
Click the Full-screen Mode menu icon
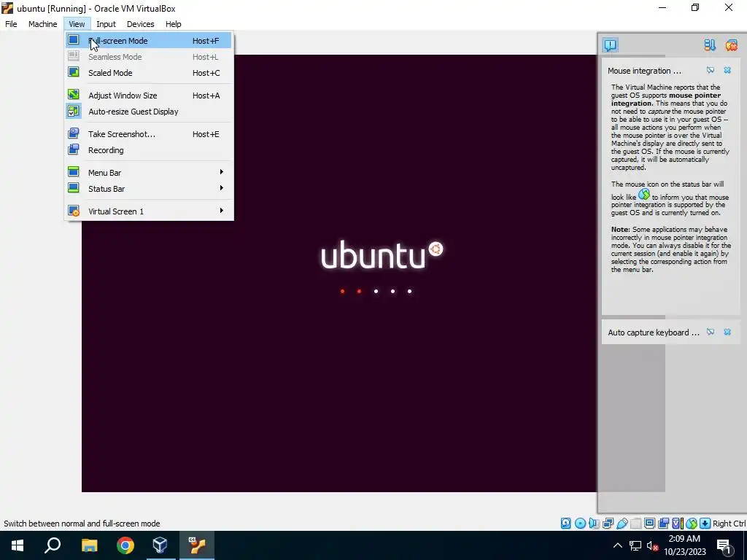click(74, 40)
